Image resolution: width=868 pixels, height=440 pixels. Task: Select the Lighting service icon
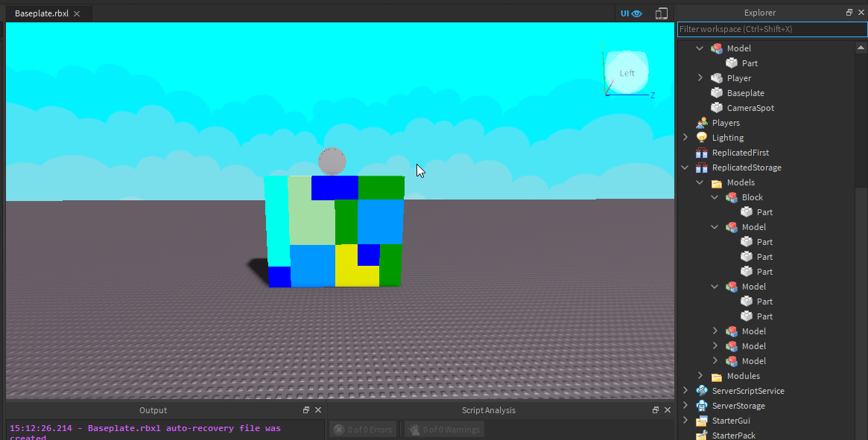point(702,137)
